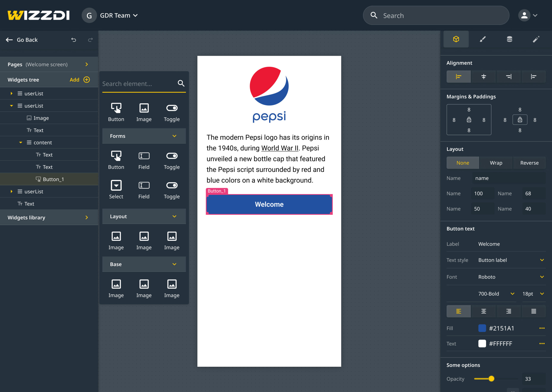
Task: Click the blue Fill color swatch
Action: (482, 328)
